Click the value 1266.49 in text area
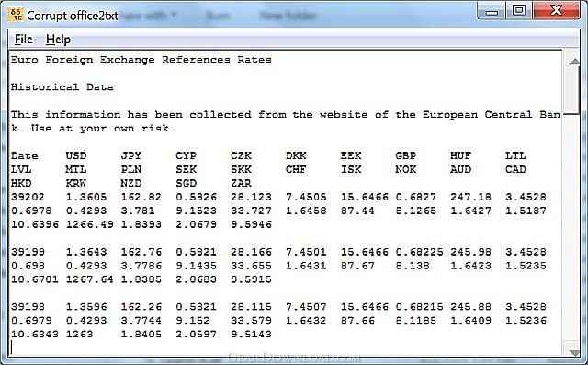 coord(90,224)
